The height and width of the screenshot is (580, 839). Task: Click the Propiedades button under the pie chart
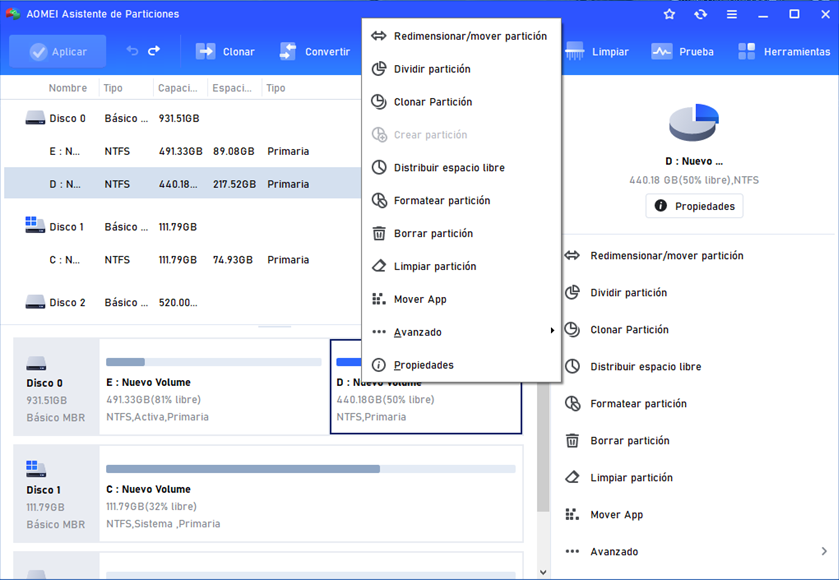pos(694,206)
